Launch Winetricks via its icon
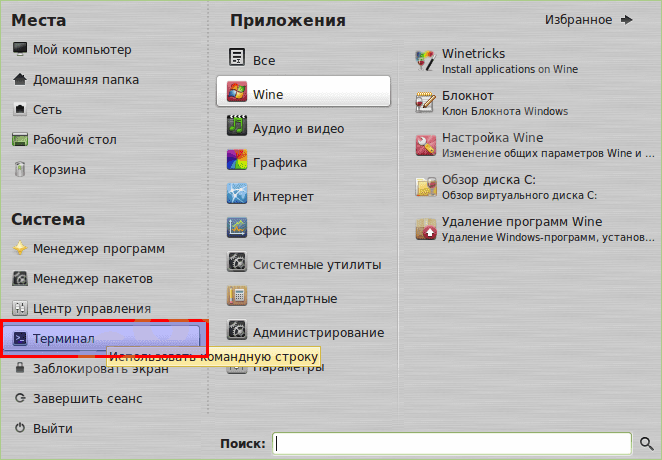662x460 pixels. [x=425, y=61]
